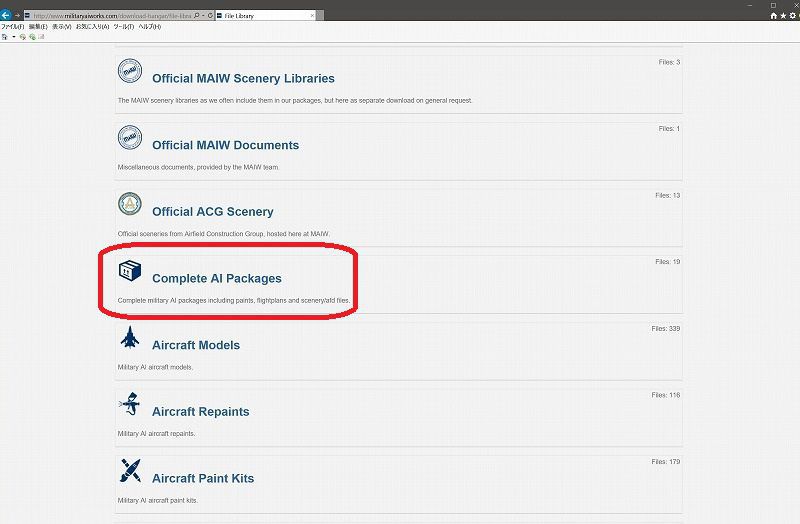800x524 pixels.
Task: Open Official MAIW Scenery Libraries category
Action: [243, 79]
